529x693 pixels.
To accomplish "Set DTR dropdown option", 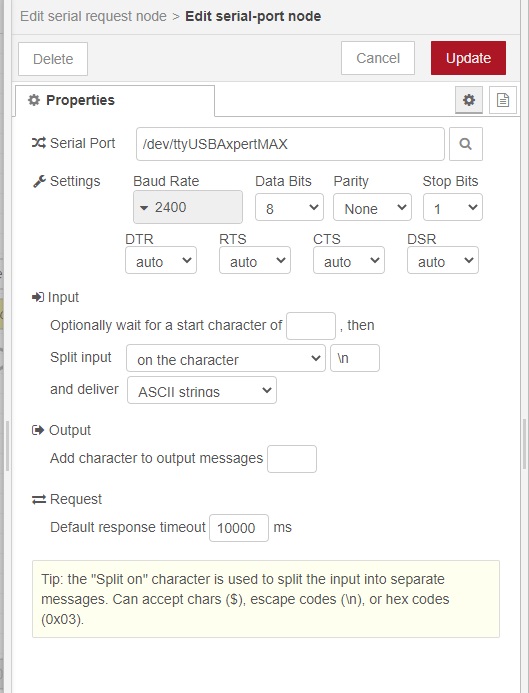I will (x=161, y=260).
